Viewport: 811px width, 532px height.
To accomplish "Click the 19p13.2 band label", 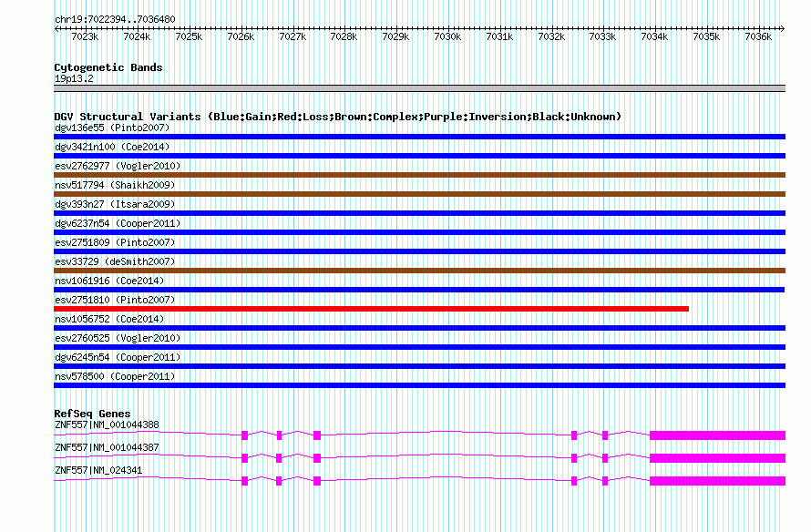I will pos(74,78).
